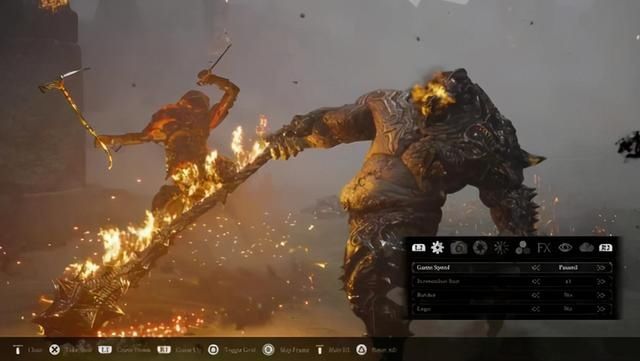Click the L2 previous-tab button
640x361 pixels.
418,247
